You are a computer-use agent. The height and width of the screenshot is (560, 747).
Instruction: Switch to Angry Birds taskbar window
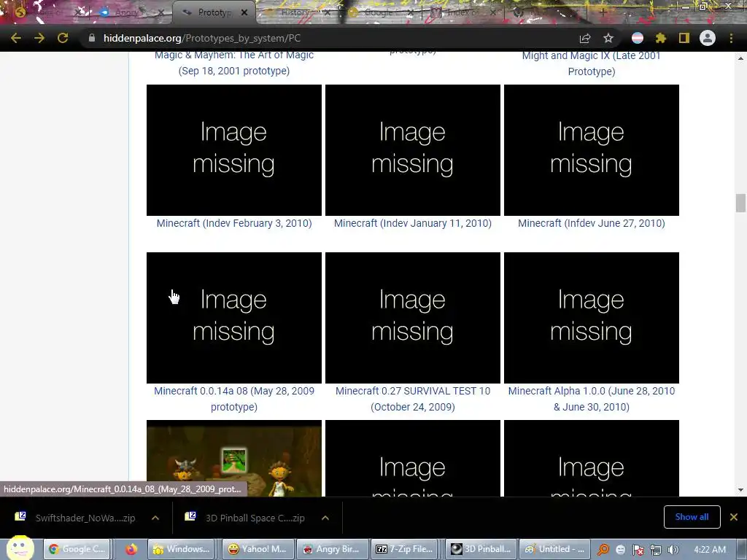tap(332, 549)
